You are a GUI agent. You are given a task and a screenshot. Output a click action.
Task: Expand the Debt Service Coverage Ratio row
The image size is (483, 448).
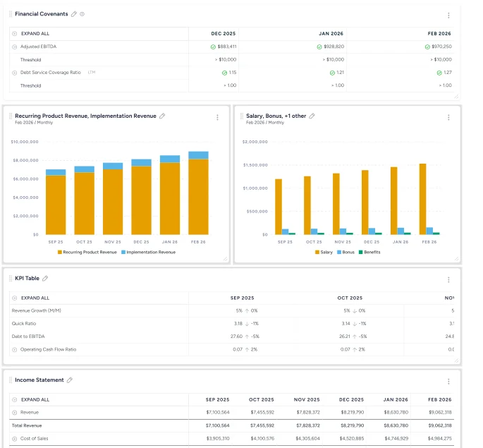point(15,73)
